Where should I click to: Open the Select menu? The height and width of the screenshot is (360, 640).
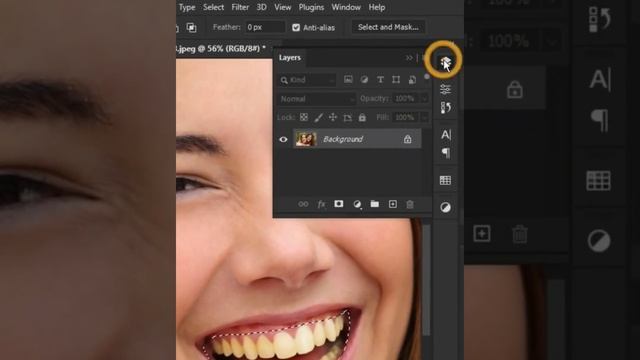tap(213, 7)
